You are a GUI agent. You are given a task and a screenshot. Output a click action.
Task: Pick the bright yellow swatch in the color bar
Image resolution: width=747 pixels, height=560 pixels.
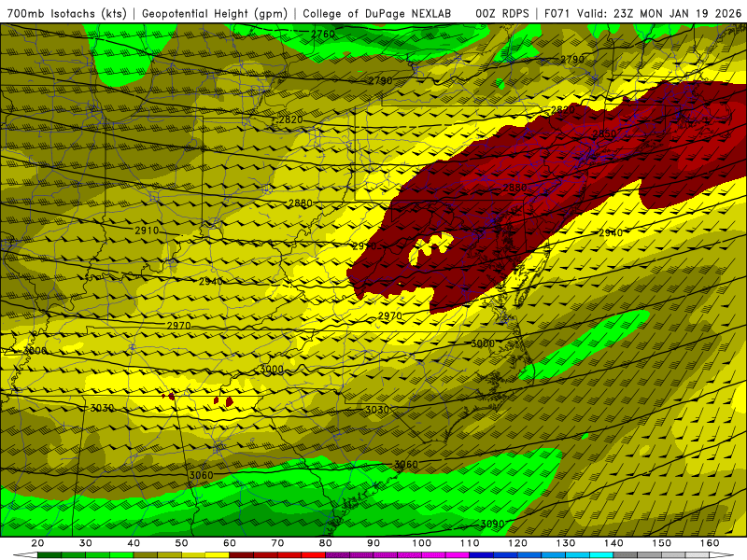tap(218, 554)
